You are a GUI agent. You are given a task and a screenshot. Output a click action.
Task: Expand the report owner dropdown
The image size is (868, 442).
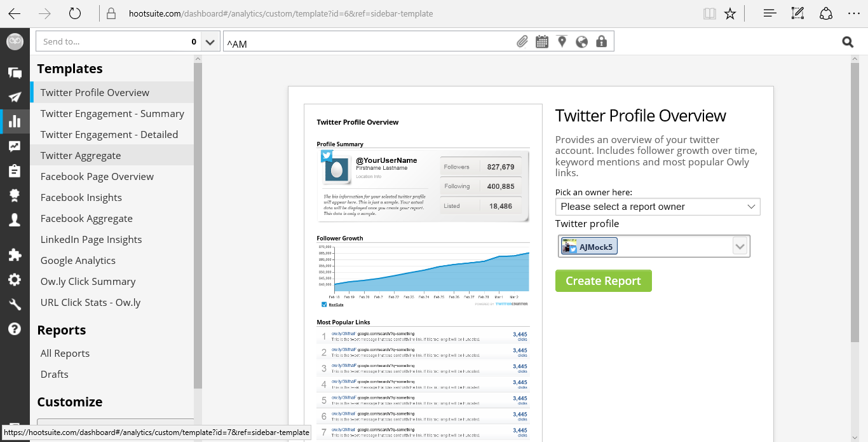[657, 207]
